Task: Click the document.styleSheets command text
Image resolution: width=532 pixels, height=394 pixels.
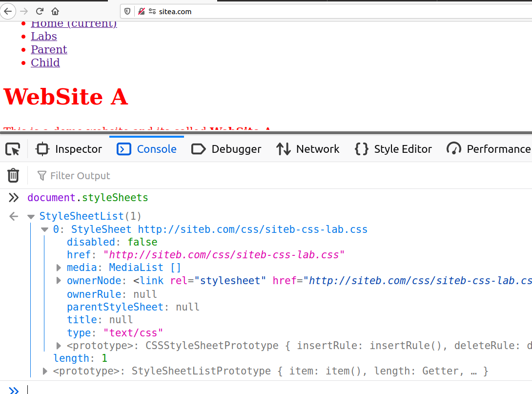Action: (87, 198)
